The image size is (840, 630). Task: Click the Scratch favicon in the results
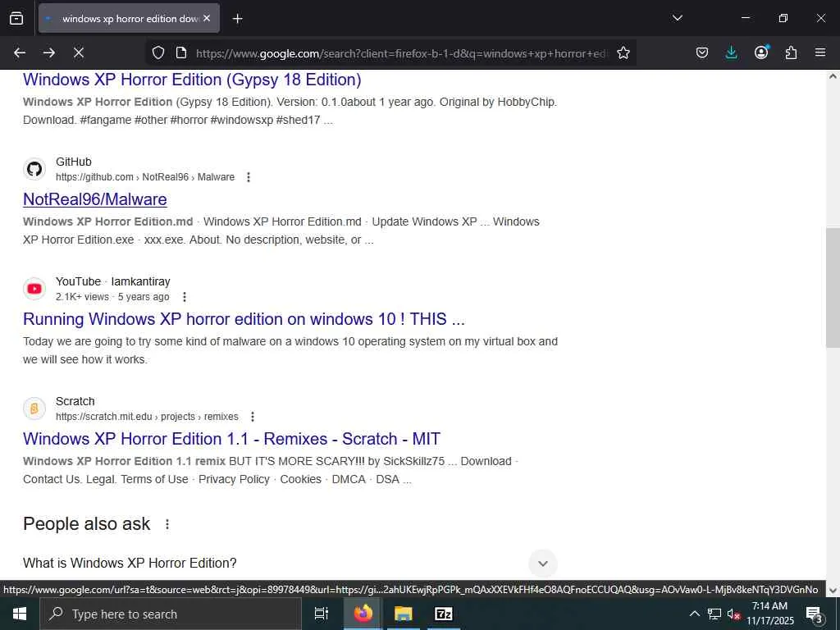tap(34, 409)
